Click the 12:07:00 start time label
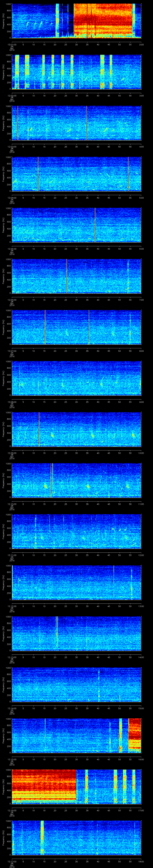 coord(12,351)
